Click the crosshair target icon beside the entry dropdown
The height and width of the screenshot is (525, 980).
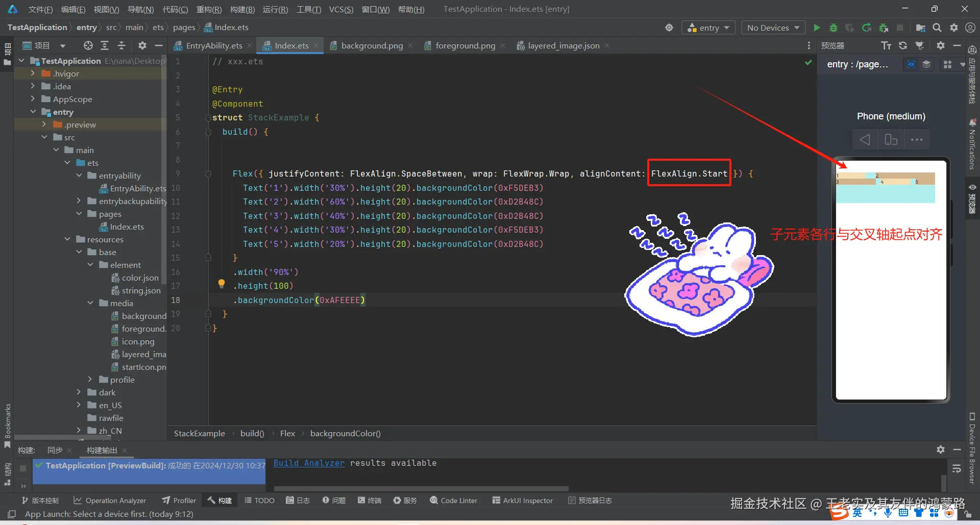point(669,28)
